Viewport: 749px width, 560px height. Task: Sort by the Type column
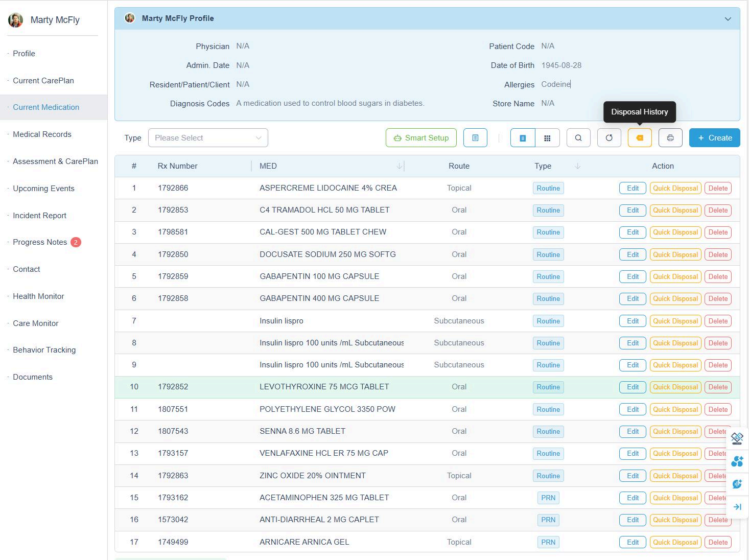tap(578, 166)
